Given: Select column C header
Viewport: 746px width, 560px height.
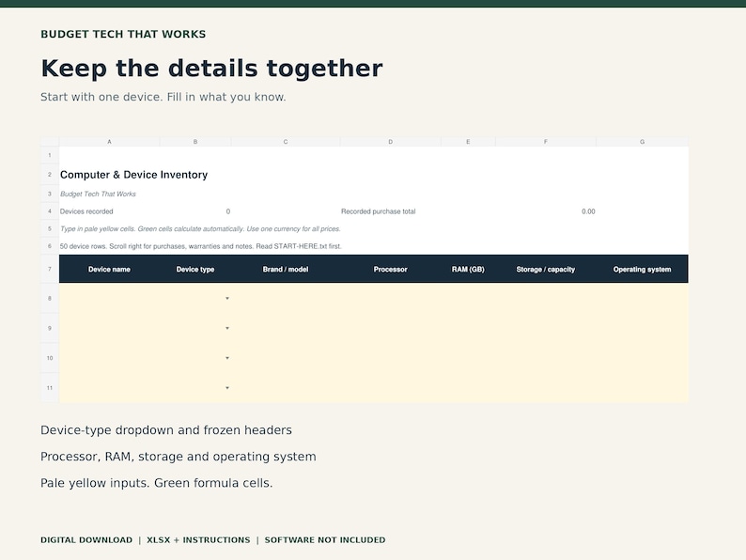Looking at the screenshot, I should [286, 142].
